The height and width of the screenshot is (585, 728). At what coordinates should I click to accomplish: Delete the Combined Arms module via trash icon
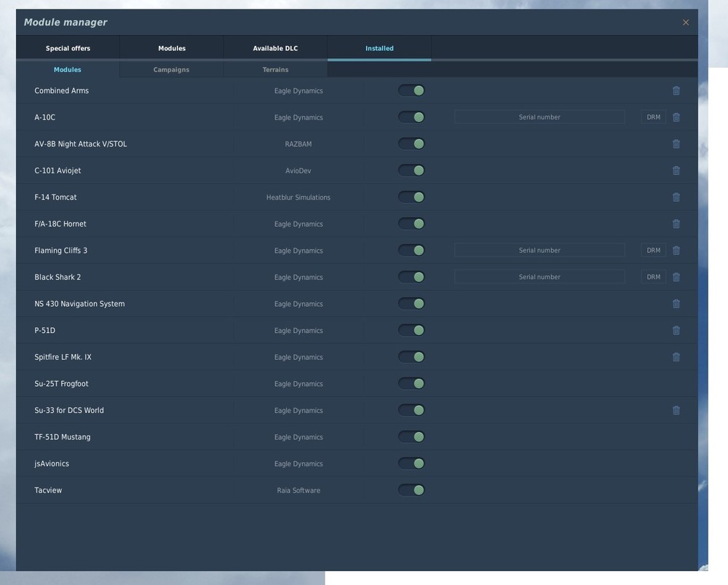pyautogui.click(x=676, y=90)
